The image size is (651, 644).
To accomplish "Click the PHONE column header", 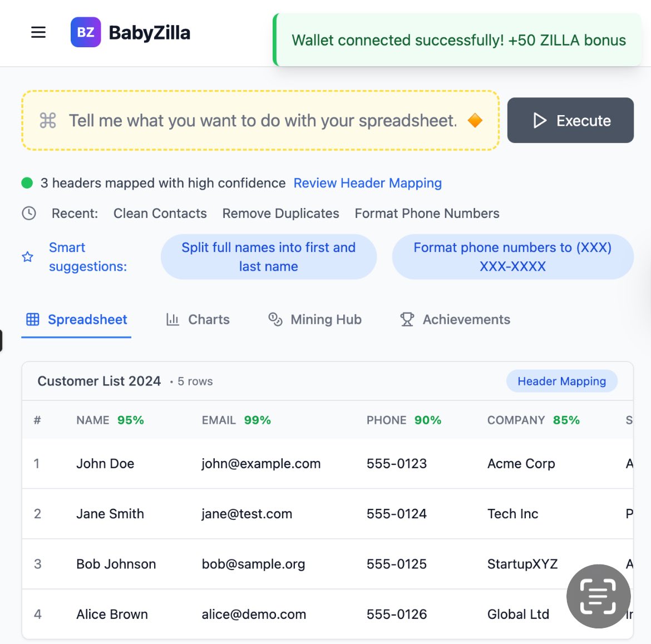I will point(386,420).
